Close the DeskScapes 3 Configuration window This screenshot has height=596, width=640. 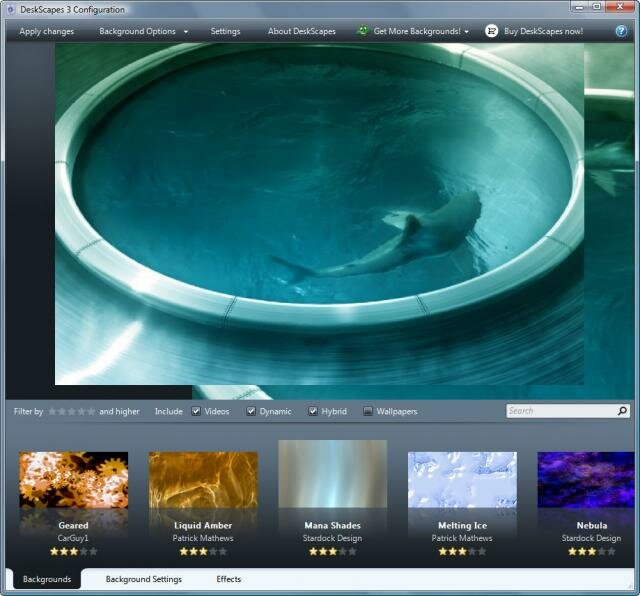point(620,7)
